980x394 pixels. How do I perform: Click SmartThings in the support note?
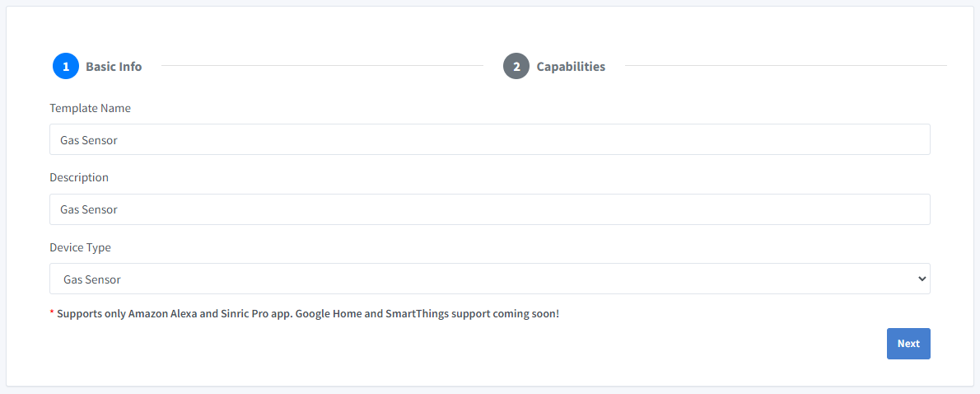click(x=417, y=314)
